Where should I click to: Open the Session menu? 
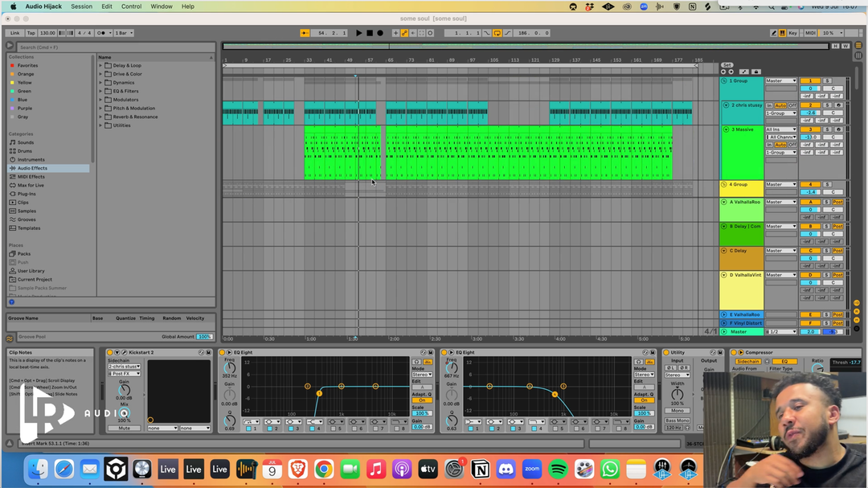click(81, 6)
